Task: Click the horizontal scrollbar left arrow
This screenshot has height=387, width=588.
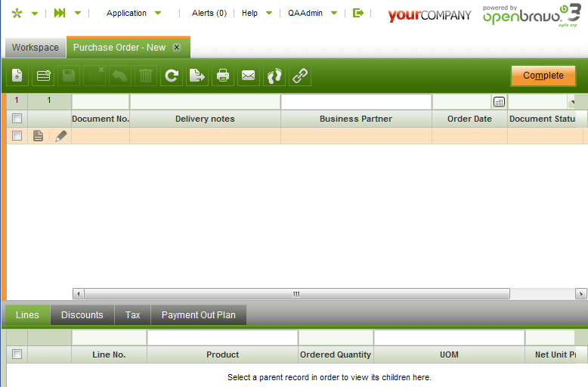Action: click(78, 294)
